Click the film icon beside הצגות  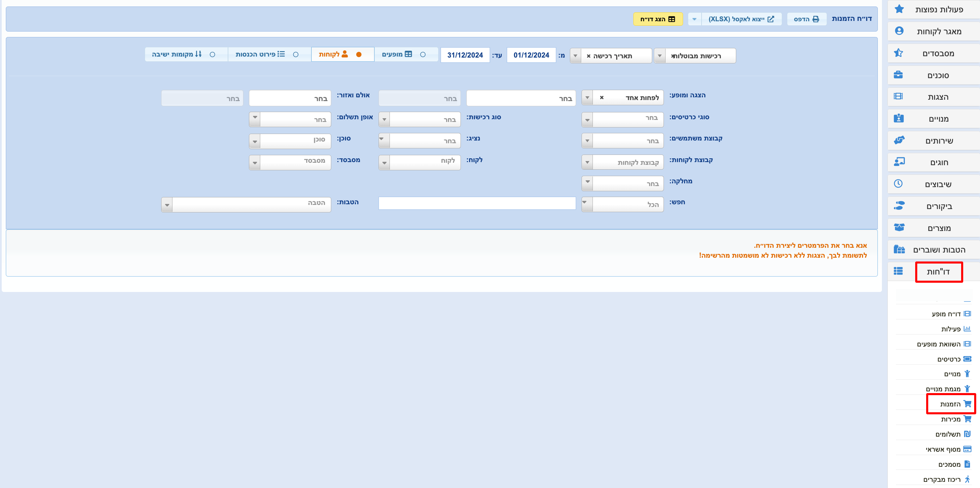[898, 96]
